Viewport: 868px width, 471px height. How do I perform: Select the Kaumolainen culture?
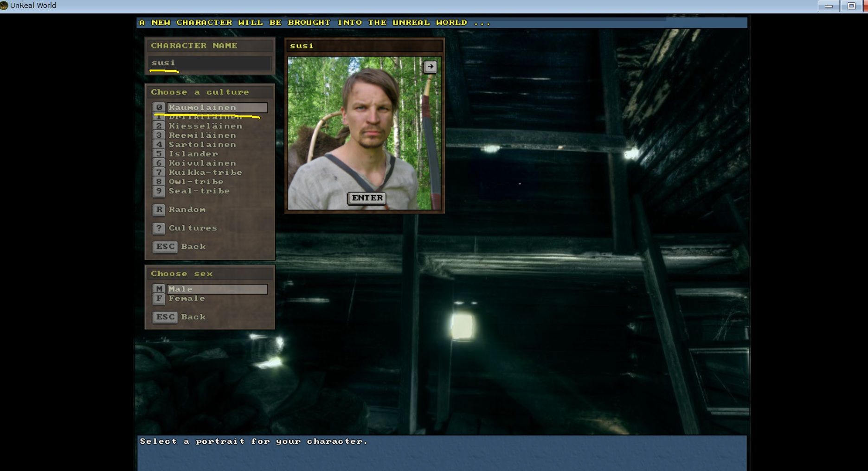pyautogui.click(x=210, y=108)
